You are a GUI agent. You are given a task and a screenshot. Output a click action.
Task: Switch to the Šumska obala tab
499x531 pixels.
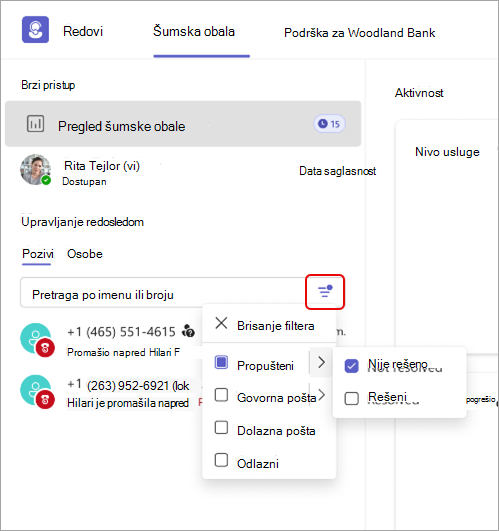click(194, 31)
